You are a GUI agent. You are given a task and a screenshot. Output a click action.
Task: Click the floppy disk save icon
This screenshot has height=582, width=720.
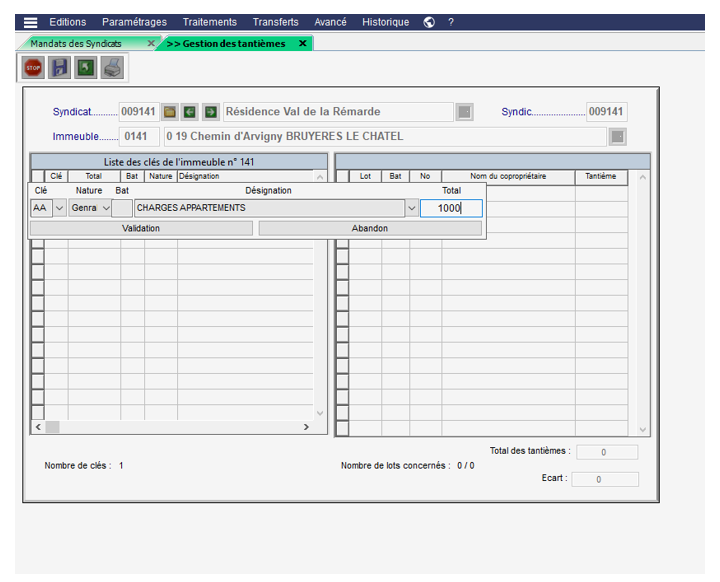(x=60, y=68)
